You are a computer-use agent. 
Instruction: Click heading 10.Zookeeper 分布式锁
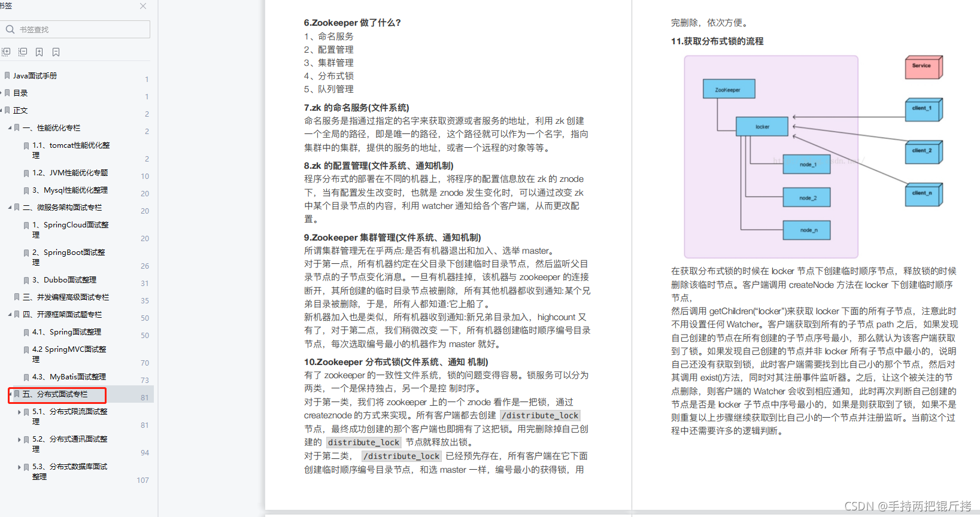[396, 362]
